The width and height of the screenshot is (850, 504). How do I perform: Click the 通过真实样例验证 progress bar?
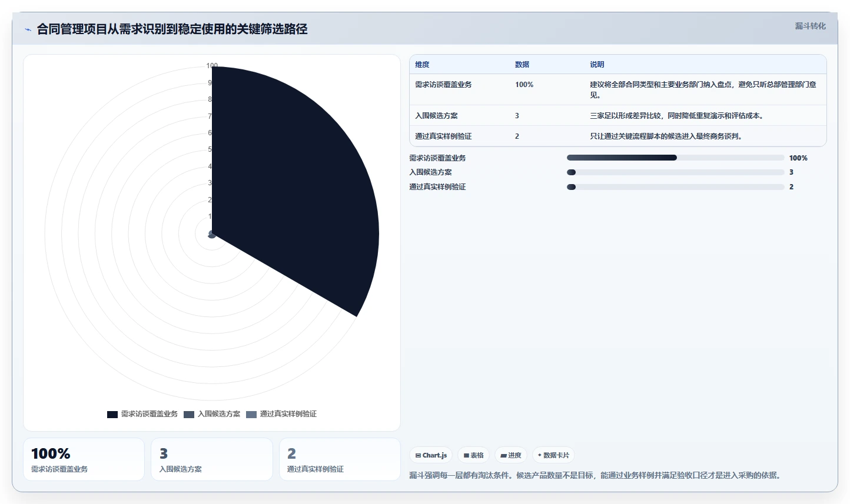pos(675,187)
